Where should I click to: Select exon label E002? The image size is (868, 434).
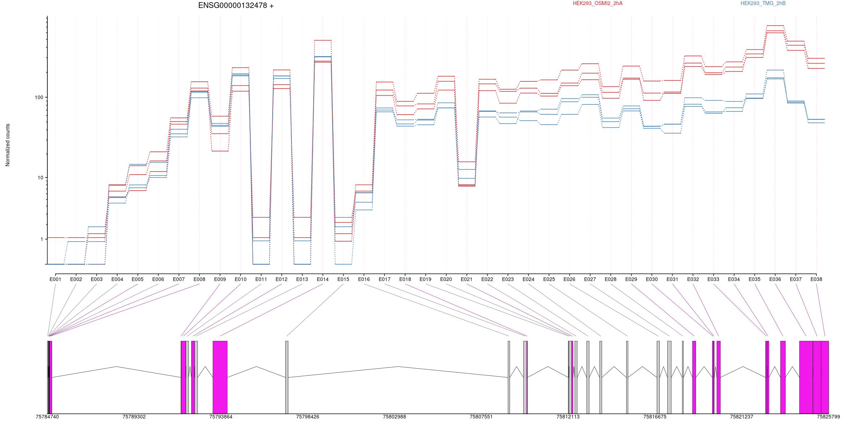(x=76, y=280)
